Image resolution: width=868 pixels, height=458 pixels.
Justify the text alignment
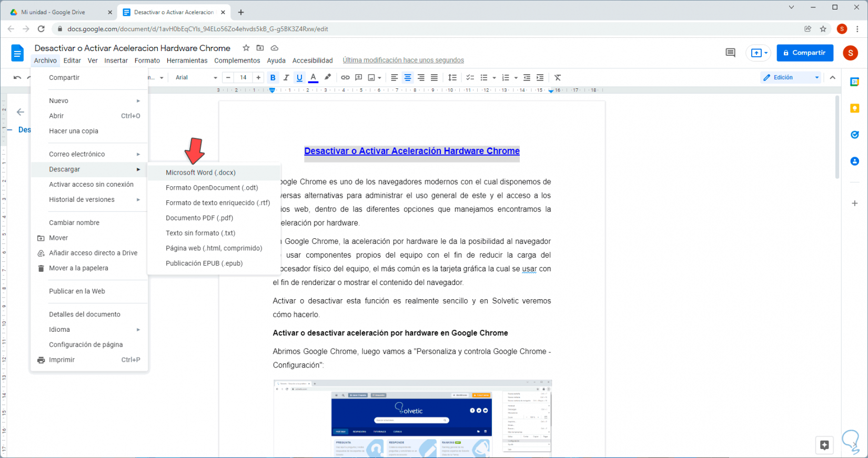434,78
